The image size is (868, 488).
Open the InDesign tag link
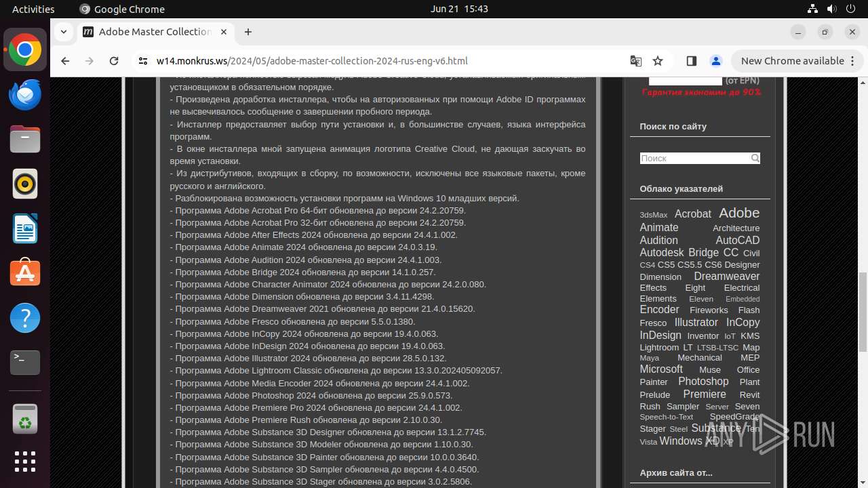pyautogui.click(x=660, y=335)
